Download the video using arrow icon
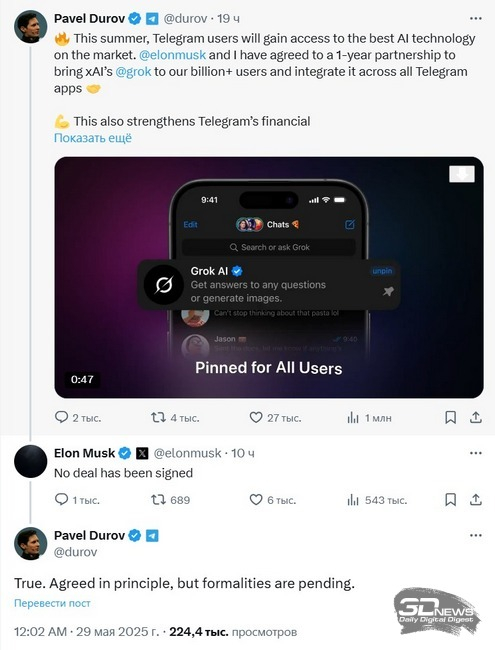 [x=462, y=174]
